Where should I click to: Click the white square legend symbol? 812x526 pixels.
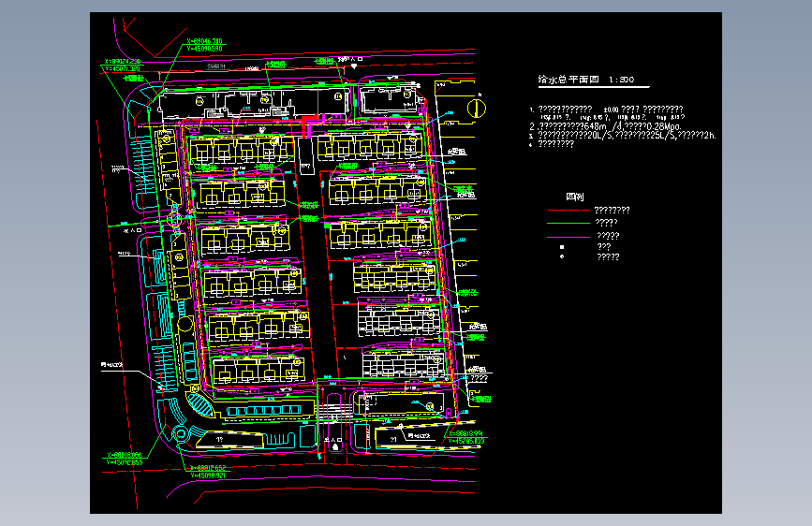(562, 247)
